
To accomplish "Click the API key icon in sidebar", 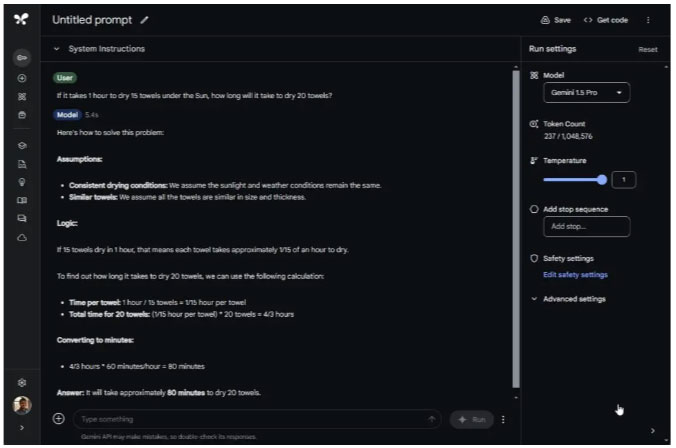I will [x=21, y=60].
